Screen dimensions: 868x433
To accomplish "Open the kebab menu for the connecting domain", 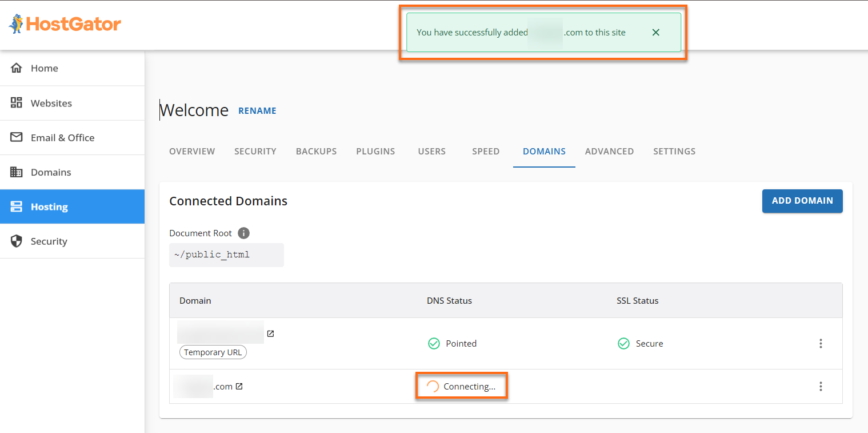I will click(x=821, y=386).
